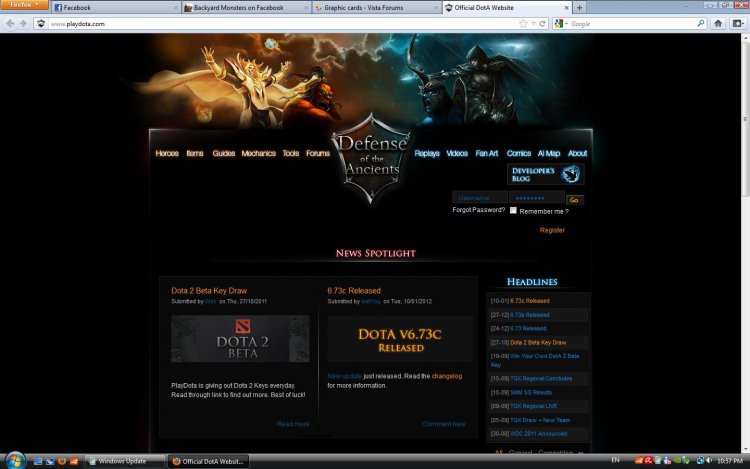Screen dimensions: 750x469
Task: Open the URL history dropdown arrow
Action: click(533, 23)
